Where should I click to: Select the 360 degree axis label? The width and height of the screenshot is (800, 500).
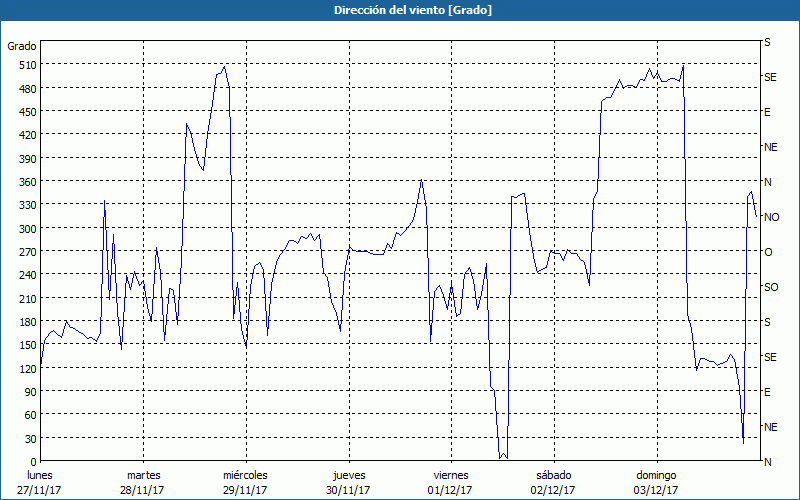point(26,182)
